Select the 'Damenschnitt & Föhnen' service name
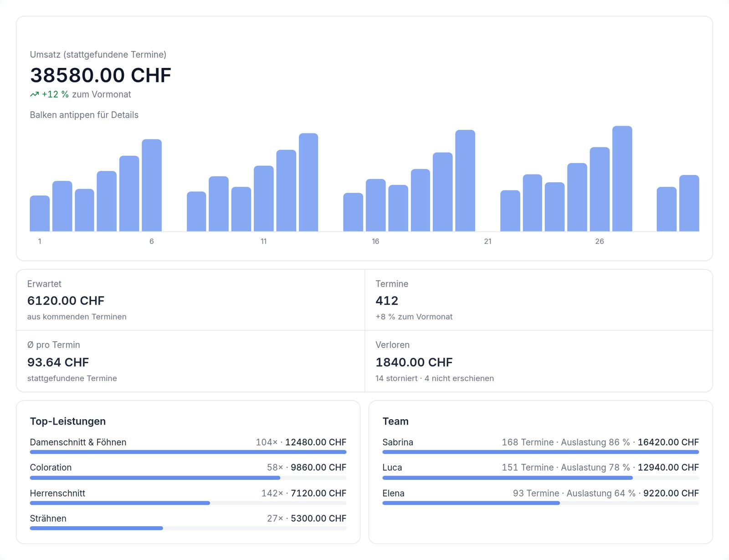The height and width of the screenshot is (560, 729). click(x=78, y=442)
